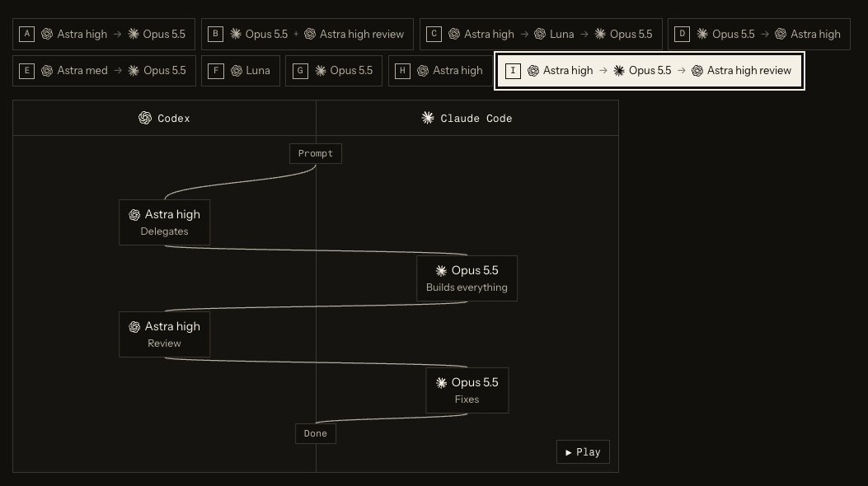Click the Codex logo in the column header
This screenshot has width=868, height=486.
tap(145, 118)
